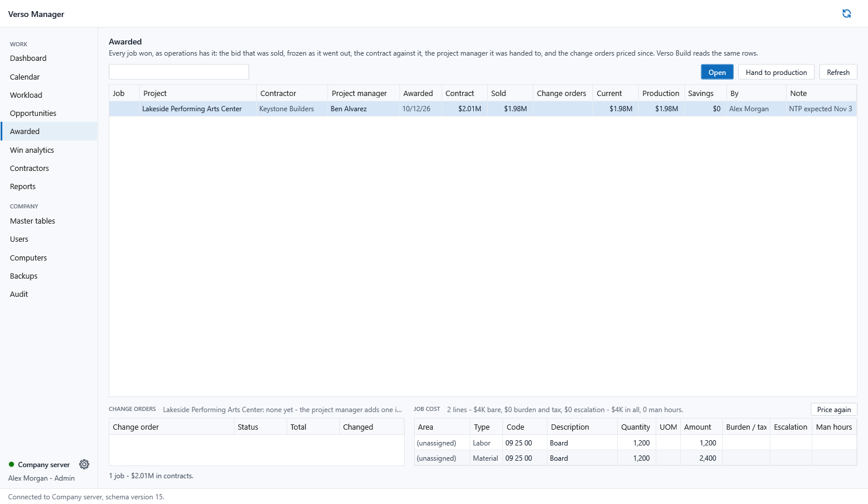Viewport: 868px width, 504px height.
Task: Click the Savings column header
Action: [x=705, y=93]
